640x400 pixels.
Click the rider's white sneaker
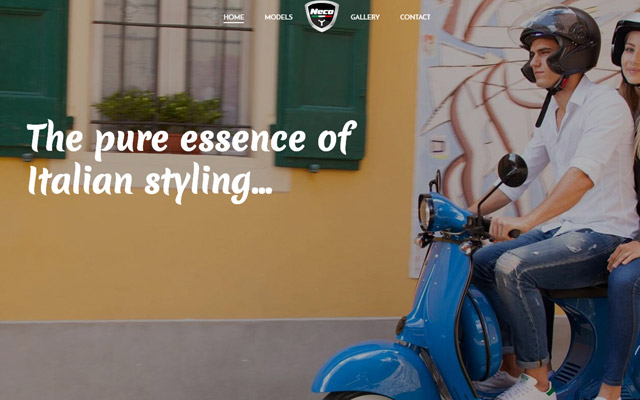click(x=527, y=387)
